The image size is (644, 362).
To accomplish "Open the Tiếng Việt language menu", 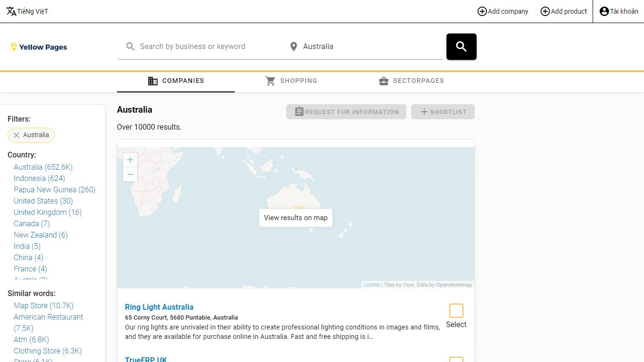I will pyautogui.click(x=27, y=11).
